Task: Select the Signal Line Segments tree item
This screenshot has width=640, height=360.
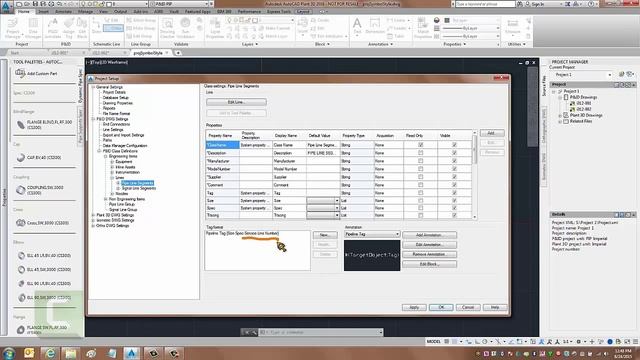Action: 139,188
